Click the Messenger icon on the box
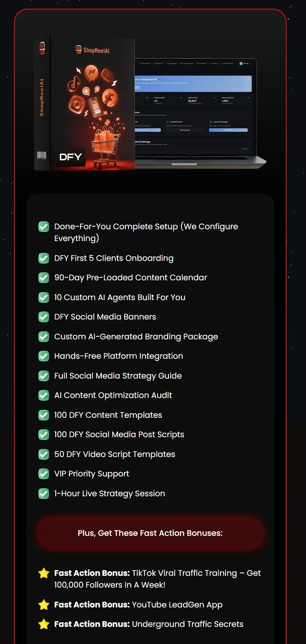This screenshot has height=644, width=306. [x=91, y=72]
